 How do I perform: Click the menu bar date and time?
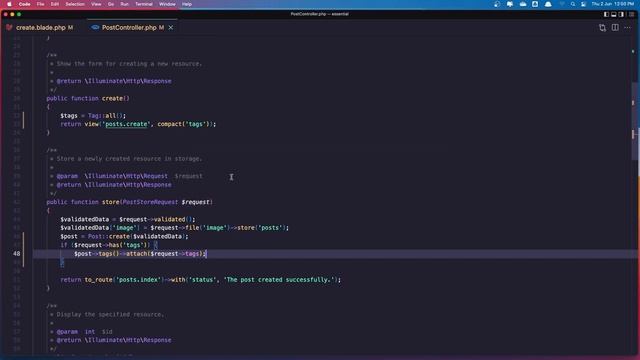[612, 4]
